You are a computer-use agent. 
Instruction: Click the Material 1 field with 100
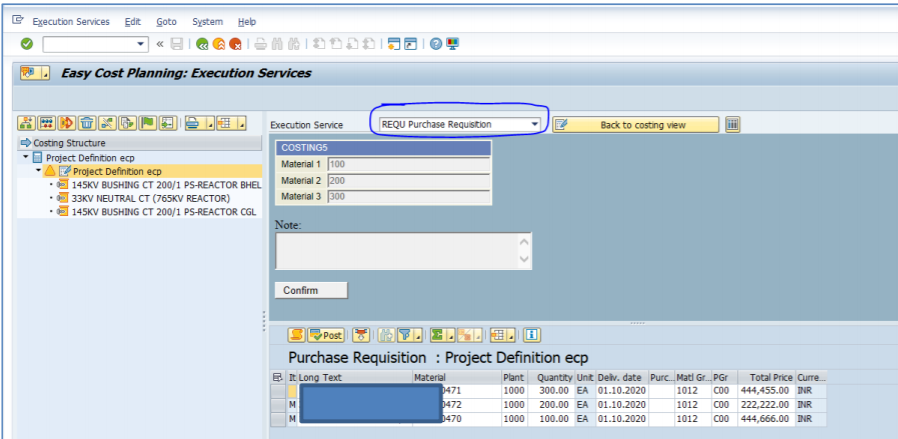click(x=409, y=164)
